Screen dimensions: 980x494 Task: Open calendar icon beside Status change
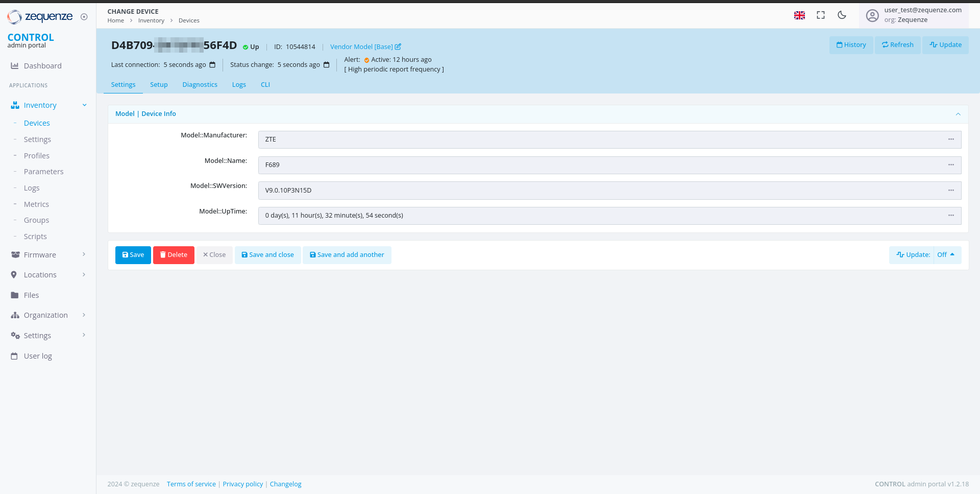point(327,65)
